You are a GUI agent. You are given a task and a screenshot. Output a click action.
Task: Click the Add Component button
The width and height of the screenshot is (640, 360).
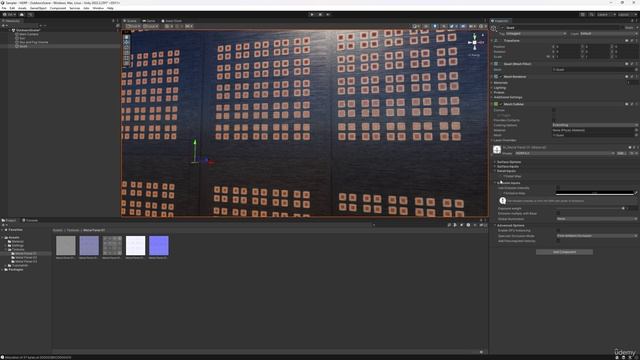point(564,252)
